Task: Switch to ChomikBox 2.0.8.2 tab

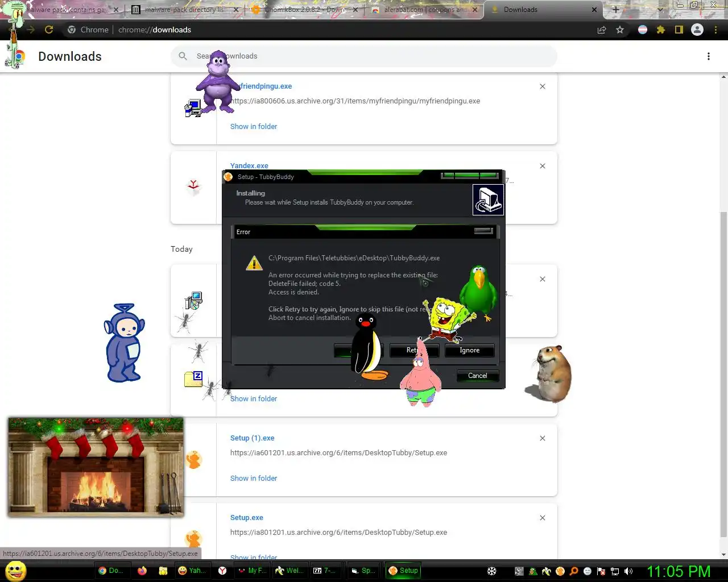Action: [x=305, y=10]
